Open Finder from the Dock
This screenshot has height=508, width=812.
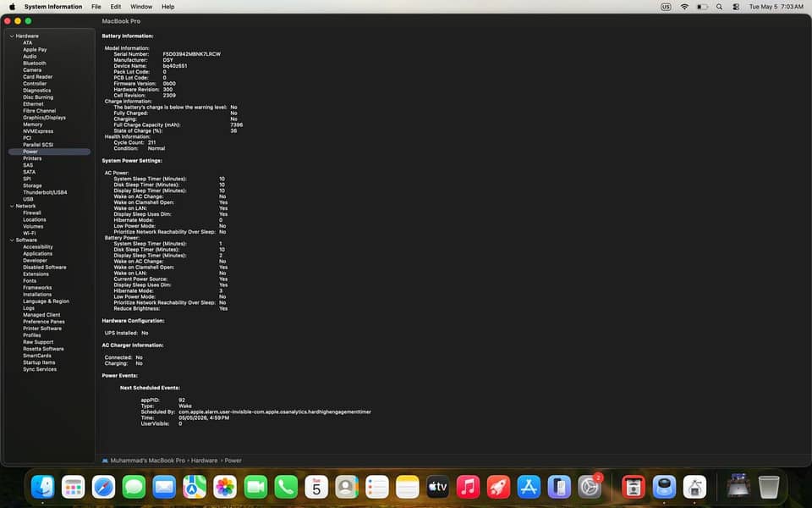pyautogui.click(x=42, y=488)
